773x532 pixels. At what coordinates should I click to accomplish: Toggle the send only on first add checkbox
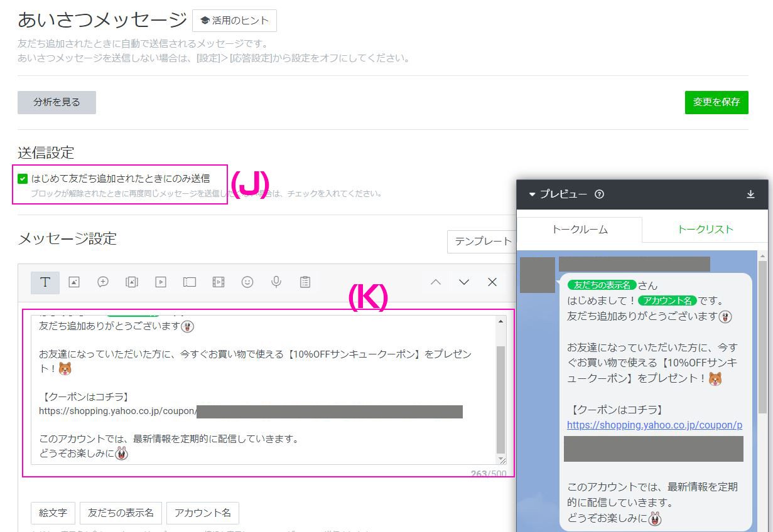pos(23,179)
